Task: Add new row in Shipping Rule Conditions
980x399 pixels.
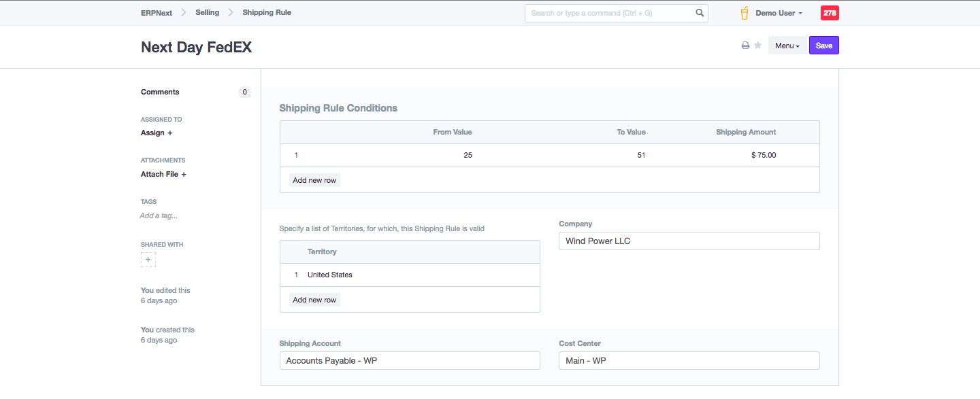Action: click(x=314, y=180)
